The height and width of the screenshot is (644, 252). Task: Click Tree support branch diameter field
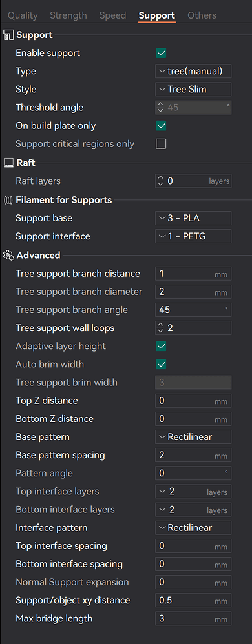click(193, 292)
